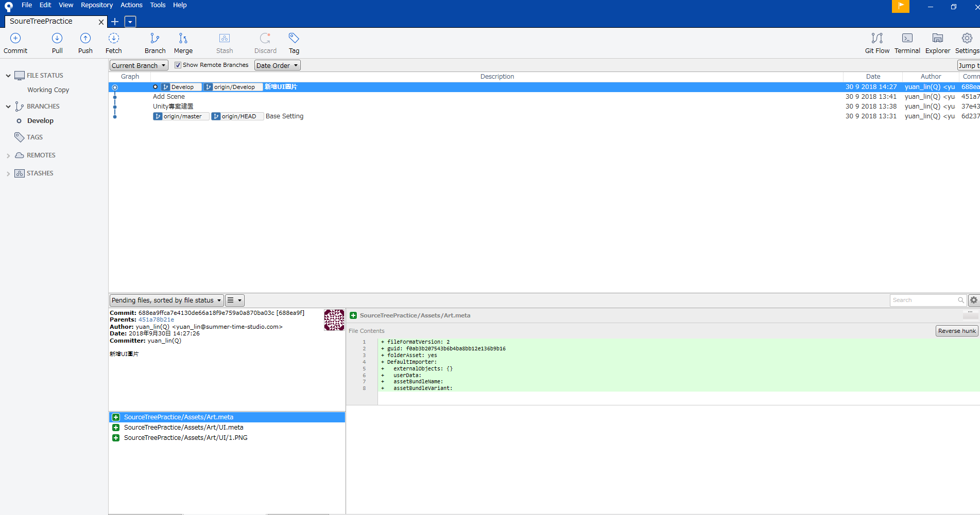Click the added-file icon for 1.PNG

coord(116,438)
